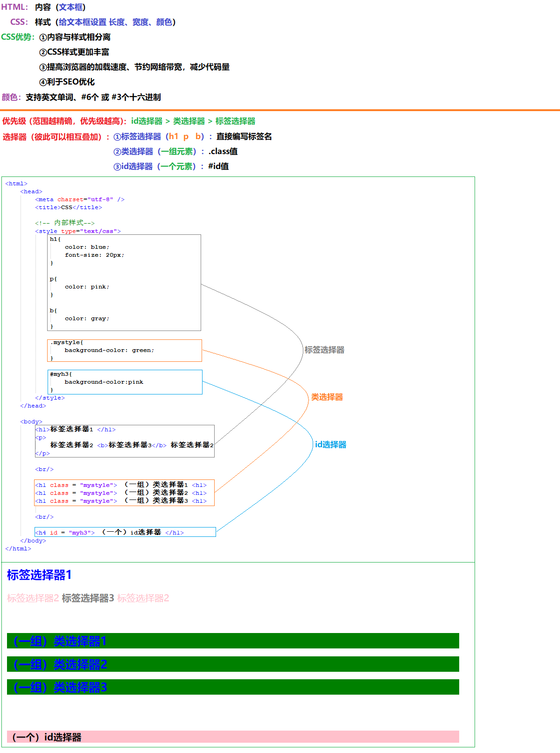
Task: Click the <title>CSS</title> code line
Action: click(68, 208)
